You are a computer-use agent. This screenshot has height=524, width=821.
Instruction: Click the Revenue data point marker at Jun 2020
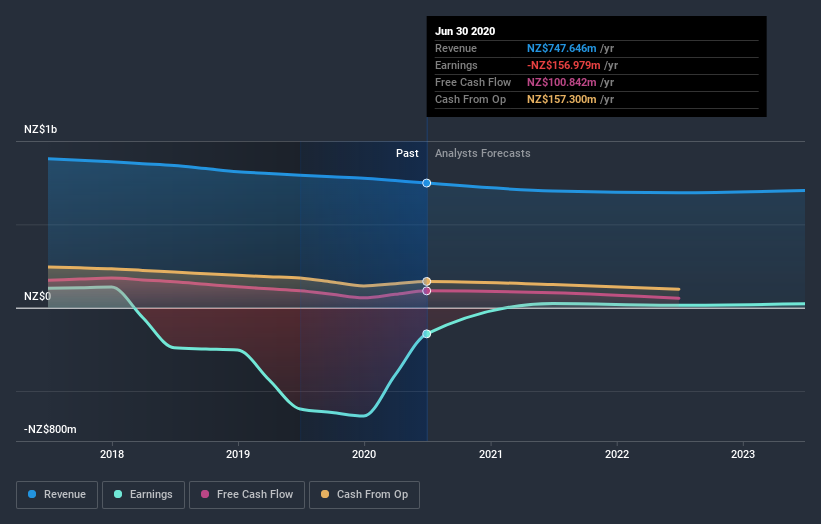427,183
